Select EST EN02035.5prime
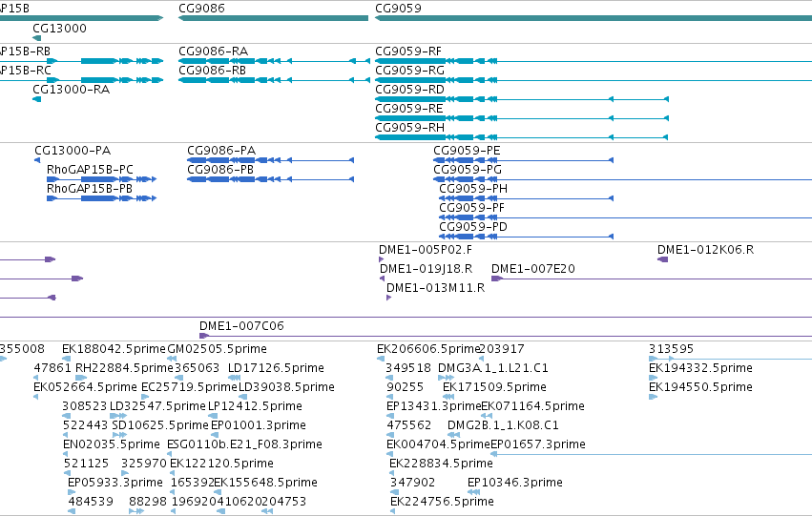This screenshot has height=516, width=812. coord(112,444)
